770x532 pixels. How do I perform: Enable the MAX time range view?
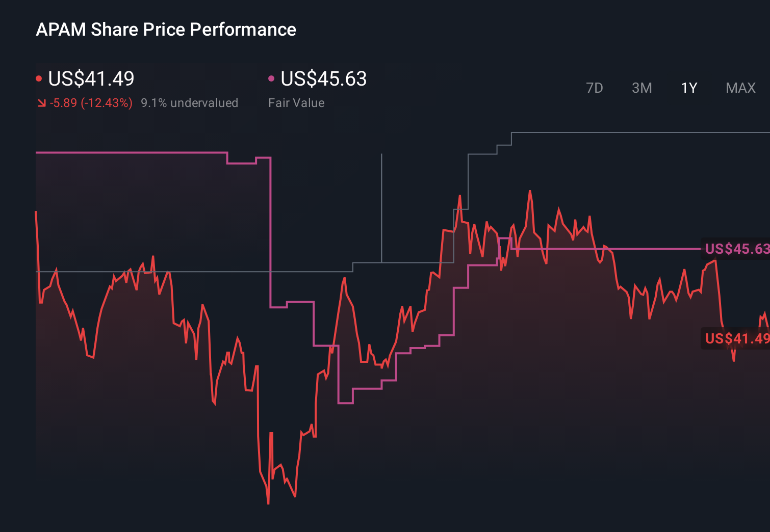click(x=740, y=88)
